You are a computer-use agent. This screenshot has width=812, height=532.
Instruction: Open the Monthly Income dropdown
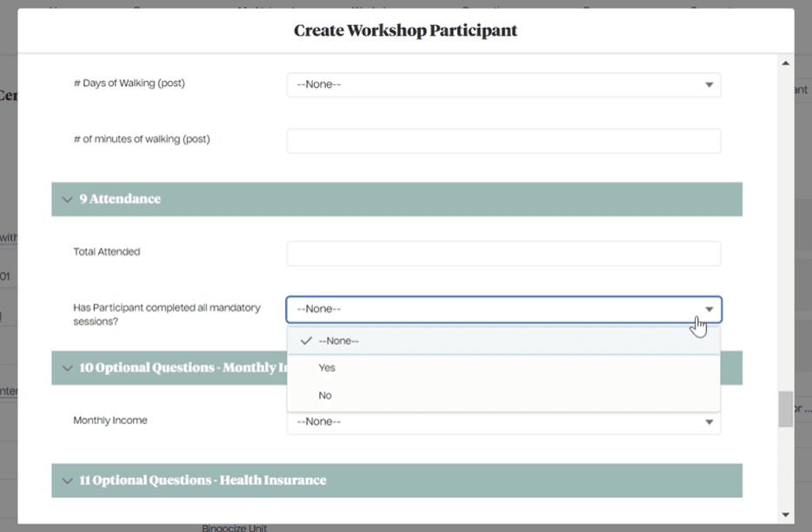click(504, 422)
